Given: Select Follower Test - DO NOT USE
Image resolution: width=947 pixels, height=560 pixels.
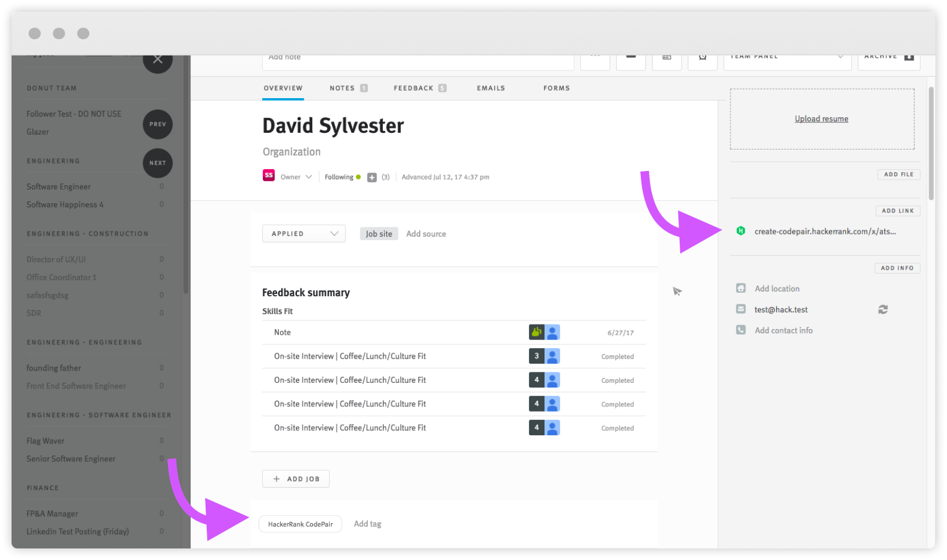Looking at the screenshot, I should pos(74,114).
